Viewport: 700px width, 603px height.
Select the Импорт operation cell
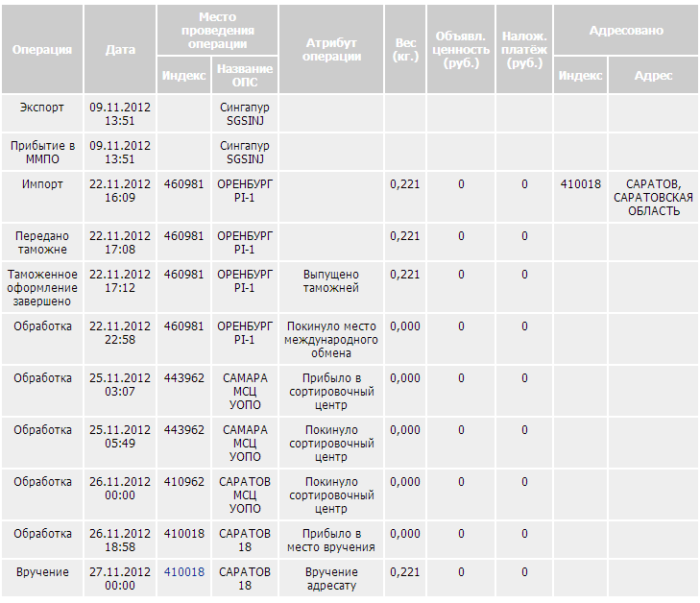click(x=42, y=184)
